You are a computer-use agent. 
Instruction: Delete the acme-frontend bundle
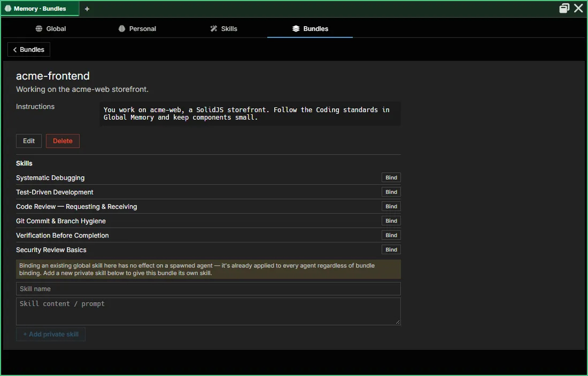(63, 141)
